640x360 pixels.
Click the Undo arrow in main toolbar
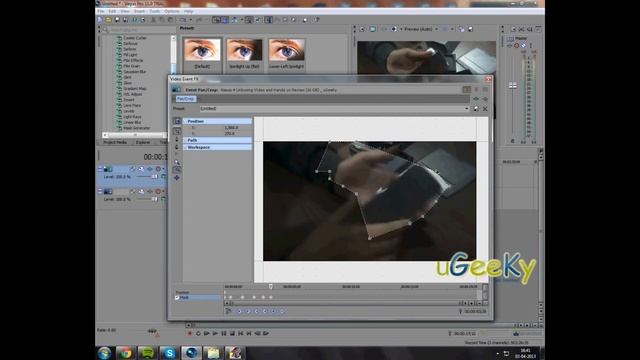click(x=183, y=20)
